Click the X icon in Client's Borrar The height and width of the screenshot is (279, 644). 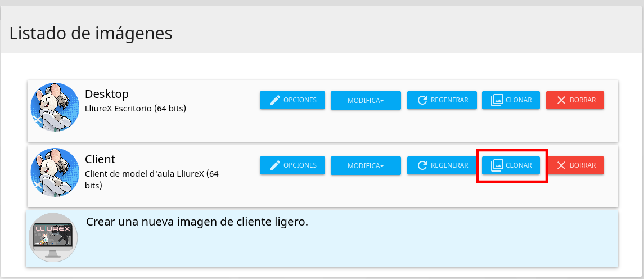(x=561, y=165)
